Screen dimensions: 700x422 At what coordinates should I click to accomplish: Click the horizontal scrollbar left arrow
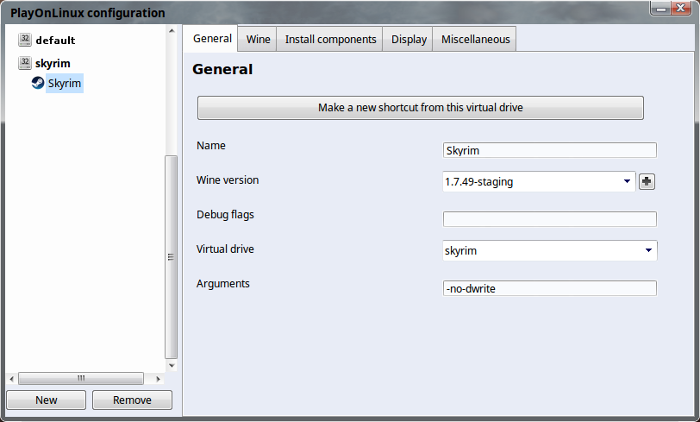(x=12, y=379)
